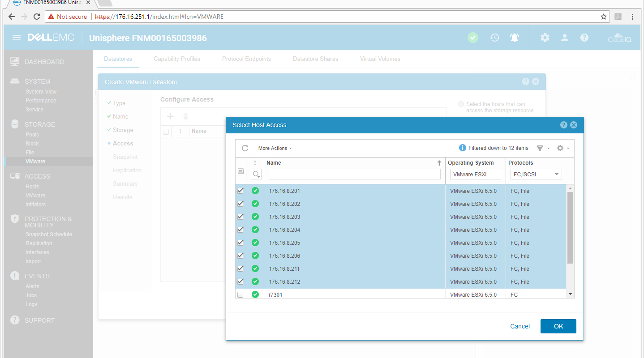Viewport: 644px width, 358px height.
Task: Open the user account icon
Action: click(565, 38)
